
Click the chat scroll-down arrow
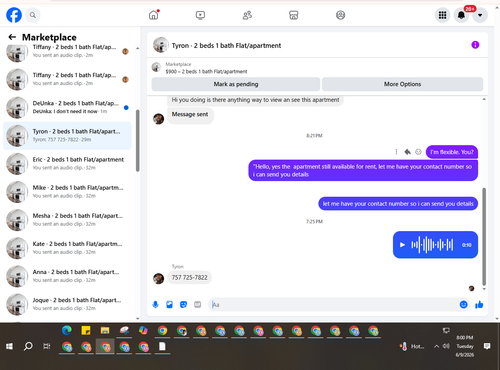point(484,289)
